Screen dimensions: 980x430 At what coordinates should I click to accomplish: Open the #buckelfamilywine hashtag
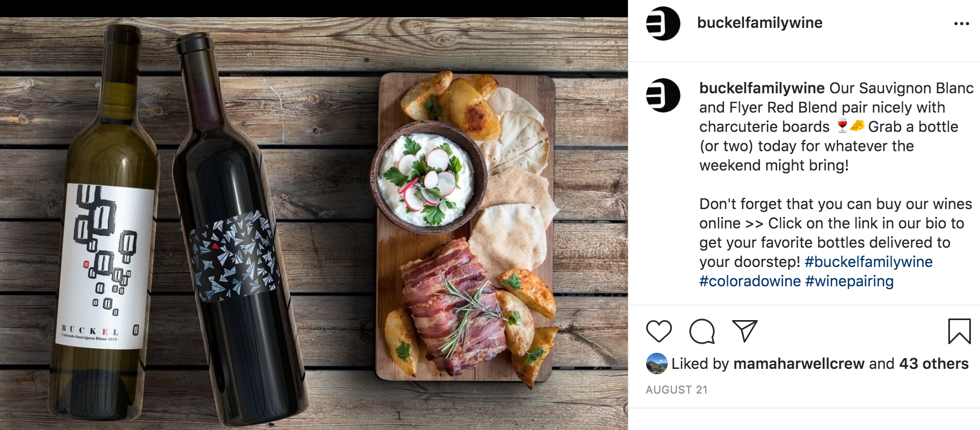point(868,262)
